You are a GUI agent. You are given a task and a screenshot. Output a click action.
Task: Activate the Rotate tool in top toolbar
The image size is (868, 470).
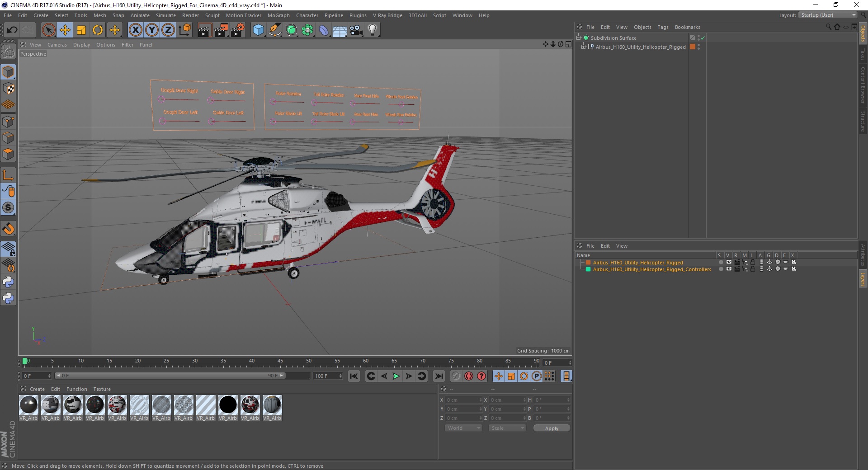tap(98, 30)
